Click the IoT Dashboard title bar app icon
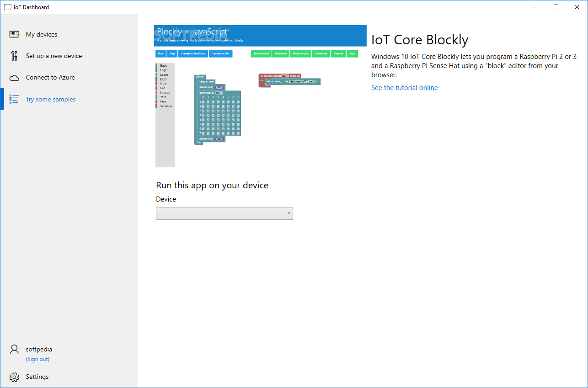588x388 pixels. (x=7, y=7)
